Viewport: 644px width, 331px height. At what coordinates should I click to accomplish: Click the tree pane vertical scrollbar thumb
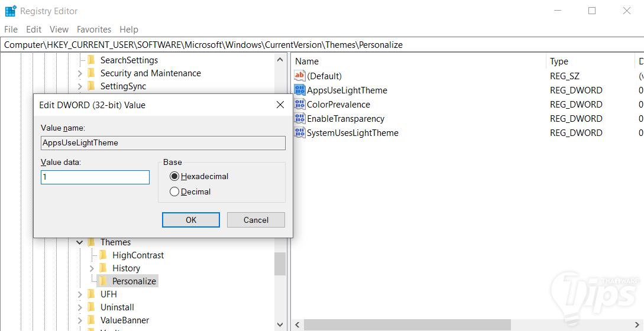pos(280,264)
